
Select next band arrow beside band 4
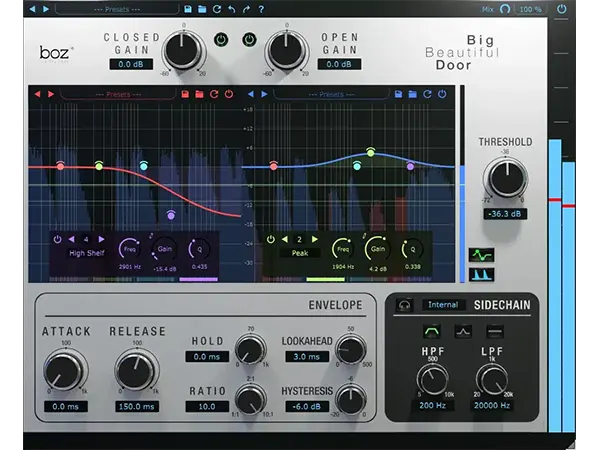point(101,239)
